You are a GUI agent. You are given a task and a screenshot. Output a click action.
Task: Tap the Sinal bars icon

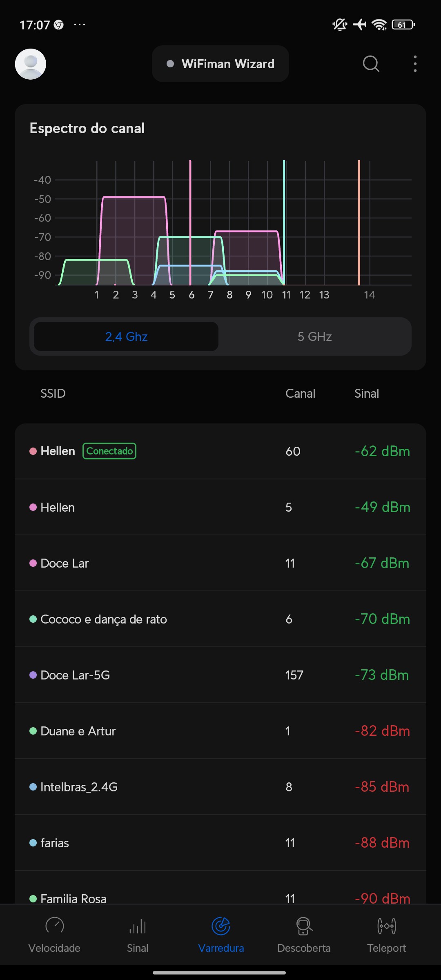[138, 926]
